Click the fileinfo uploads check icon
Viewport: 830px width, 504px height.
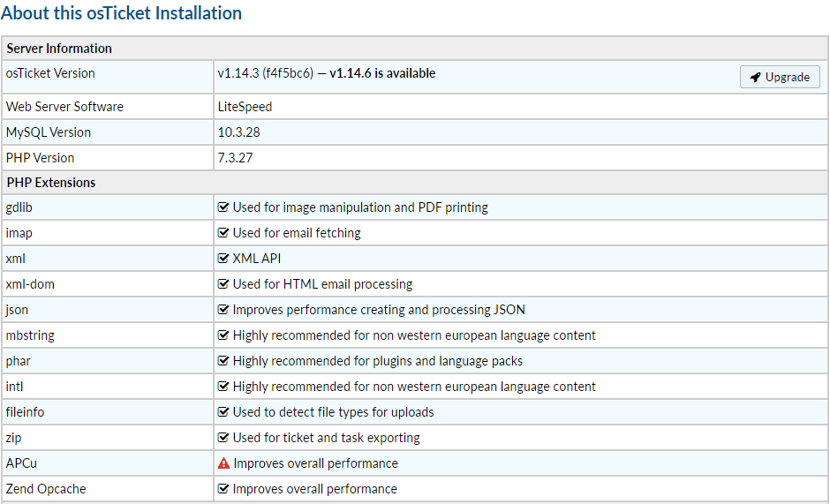pos(223,412)
